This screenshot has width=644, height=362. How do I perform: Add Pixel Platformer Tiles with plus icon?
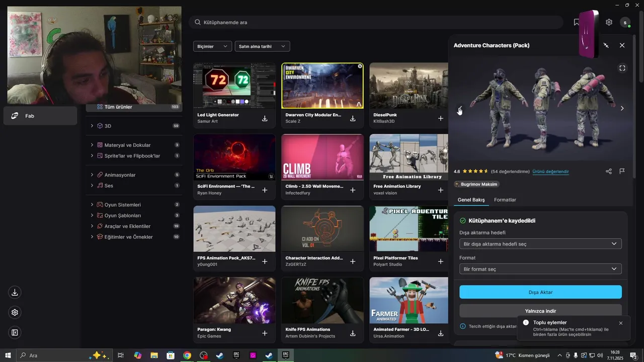click(x=441, y=261)
